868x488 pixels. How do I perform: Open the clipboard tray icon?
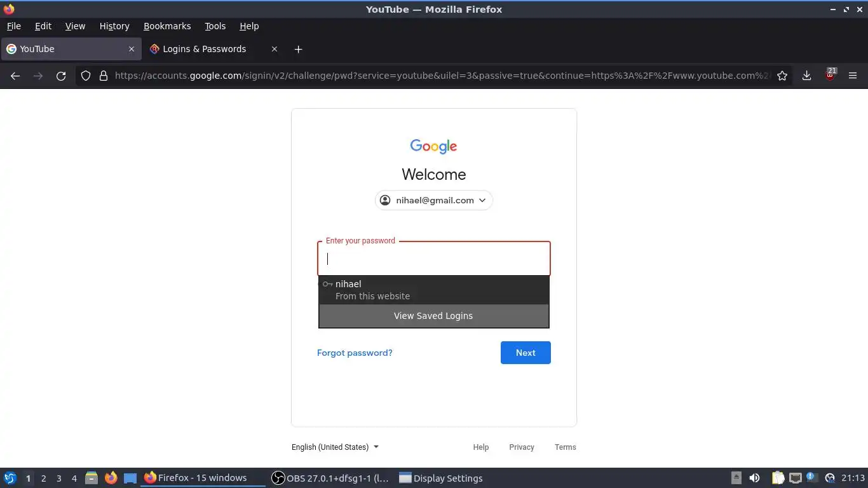(778, 478)
